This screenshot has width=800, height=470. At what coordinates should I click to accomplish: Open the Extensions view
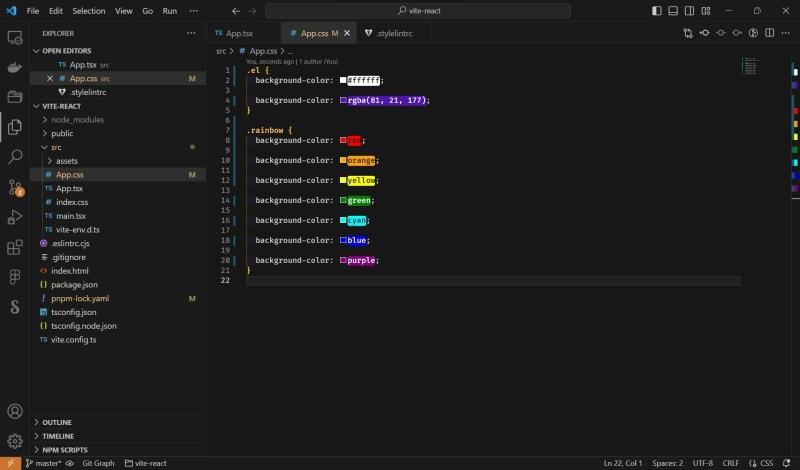tap(15, 247)
